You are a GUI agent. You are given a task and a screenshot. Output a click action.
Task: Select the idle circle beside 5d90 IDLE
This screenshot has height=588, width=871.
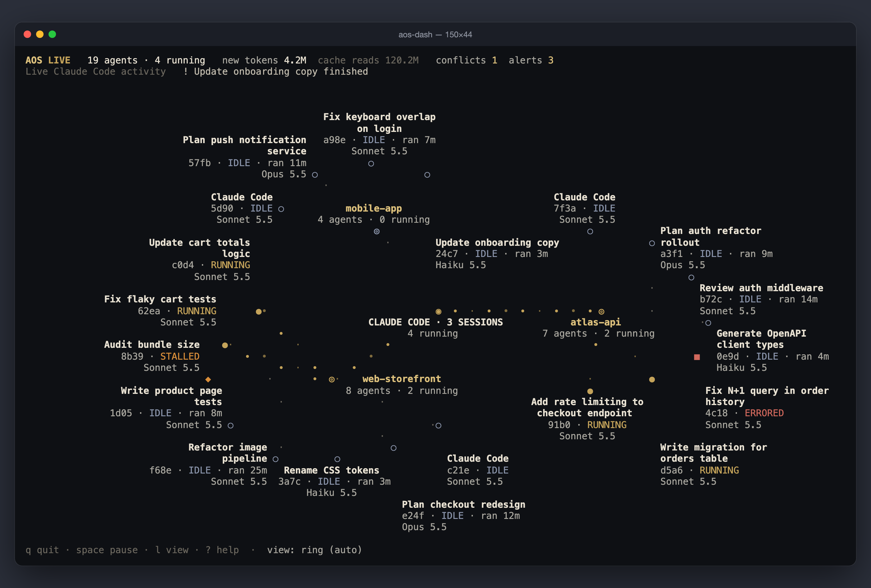281,209
